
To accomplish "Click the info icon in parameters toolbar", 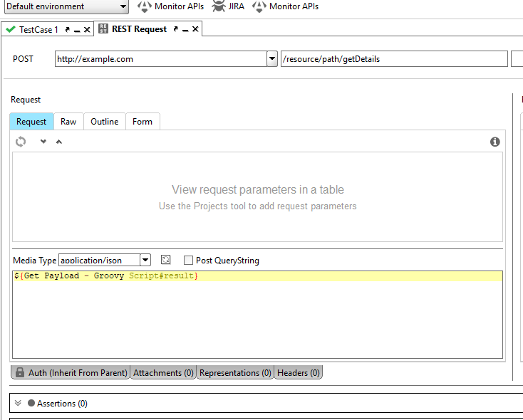I will click(495, 142).
